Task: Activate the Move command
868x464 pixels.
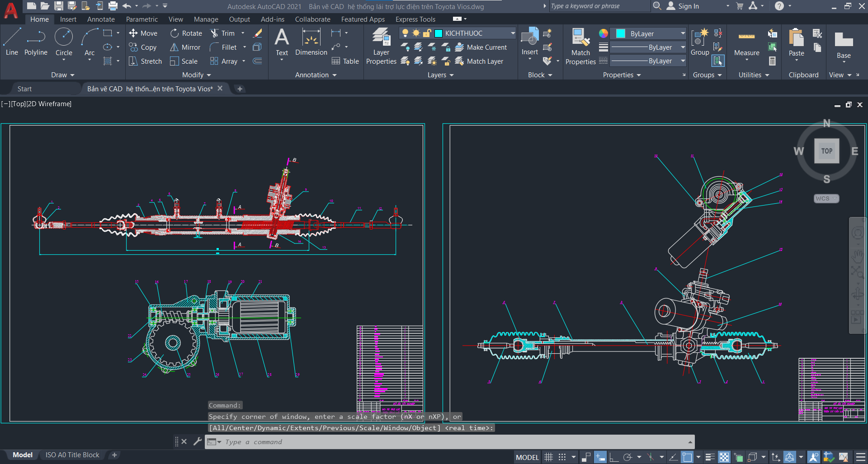Action: 143,33
